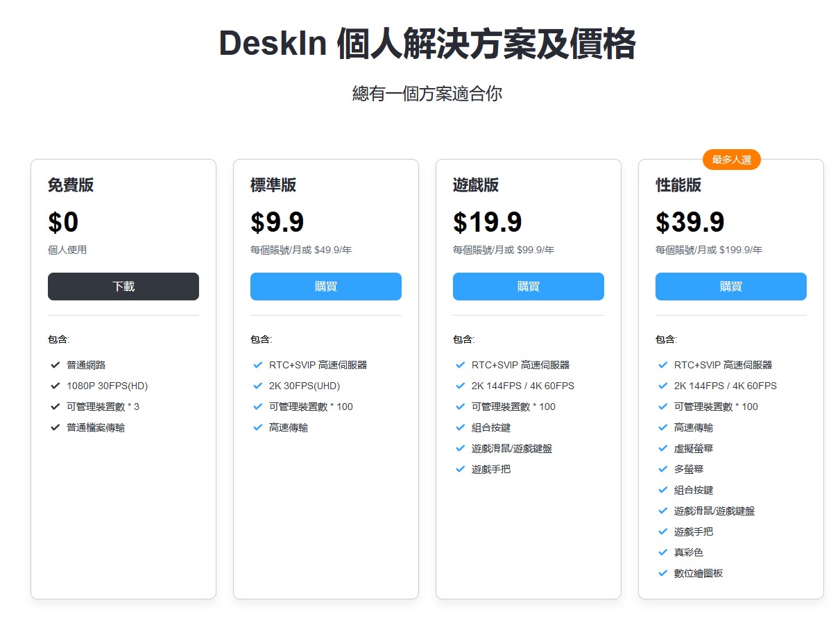Click the '包含:' label in the 免費版 card

click(59, 339)
